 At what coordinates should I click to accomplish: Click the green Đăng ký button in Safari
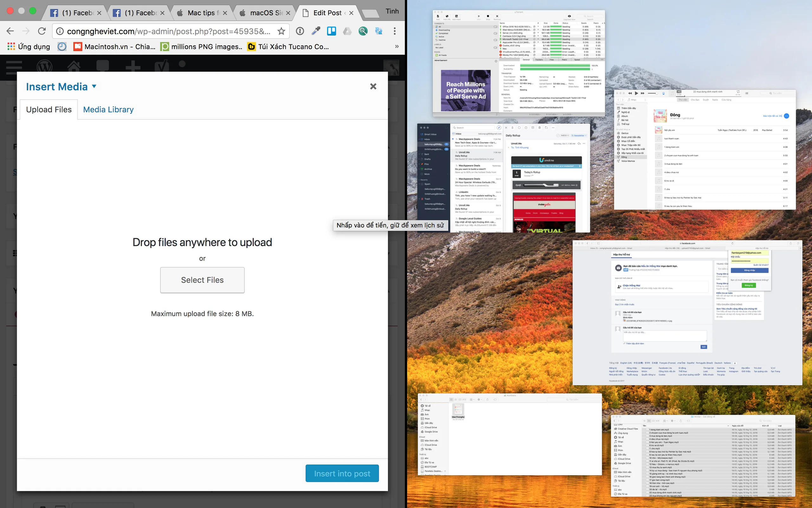(749, 285)
